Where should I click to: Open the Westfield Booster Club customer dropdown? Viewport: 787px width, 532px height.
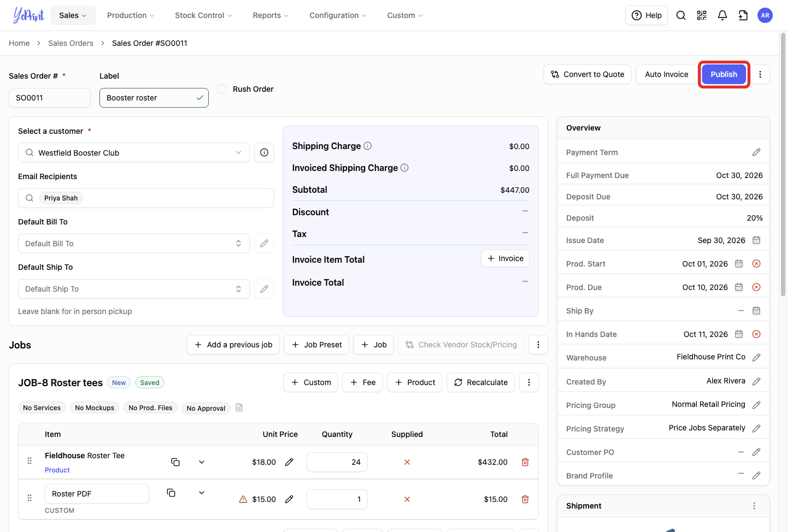tap(134, 152)
